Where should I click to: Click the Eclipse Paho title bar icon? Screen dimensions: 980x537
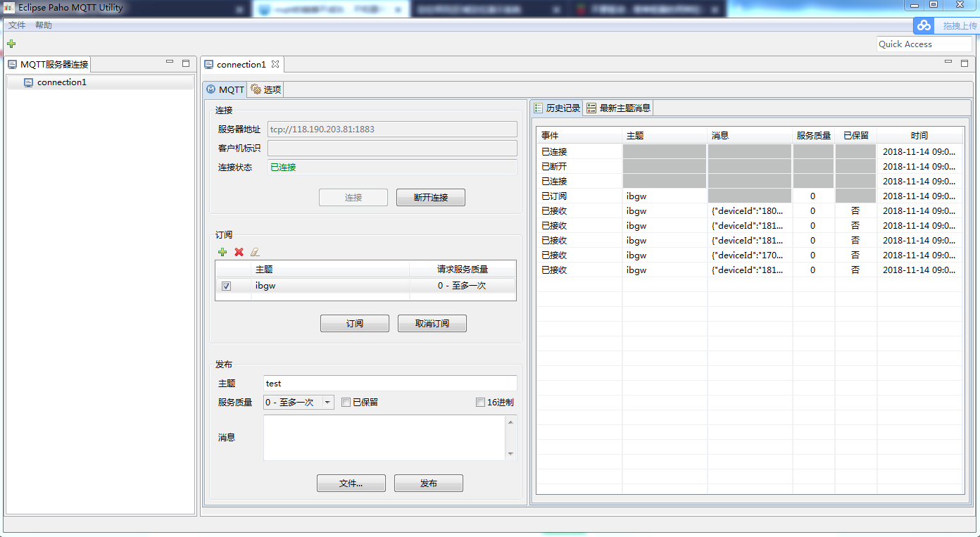10,8
